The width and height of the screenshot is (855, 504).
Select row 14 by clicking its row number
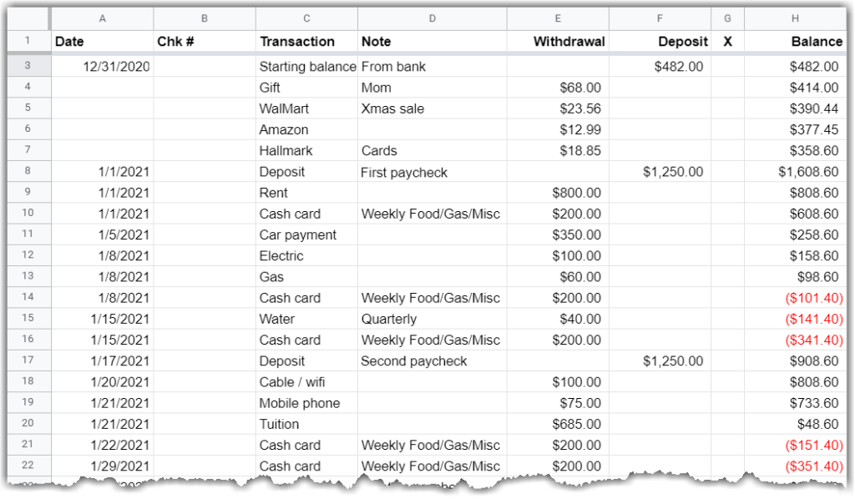tap(29, 298)
